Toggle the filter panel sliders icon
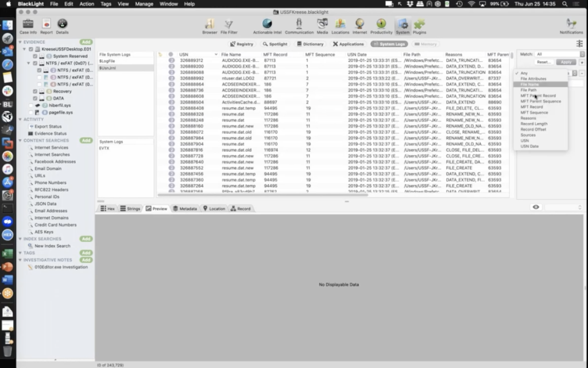 (579, 44)
